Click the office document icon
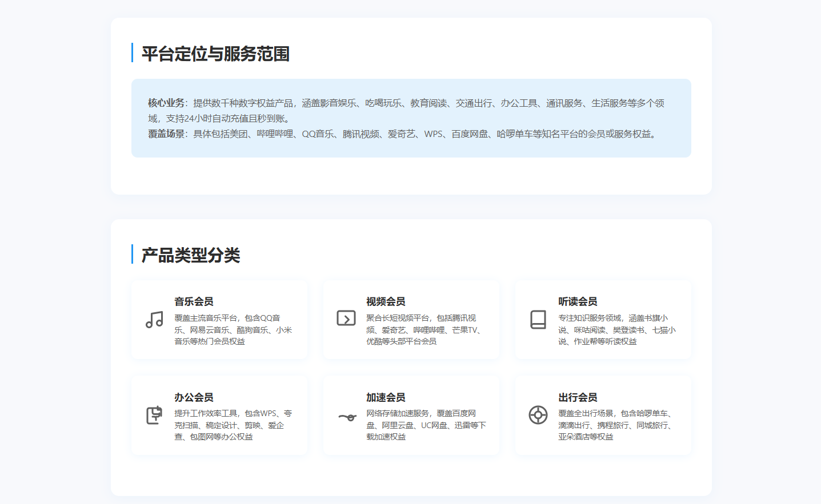The image size is (821, 504). tap(154, 415)
